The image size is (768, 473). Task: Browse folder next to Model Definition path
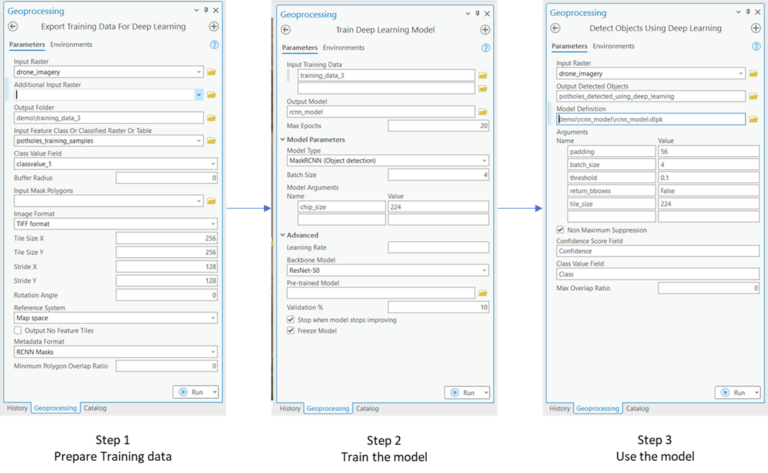point(753,119)
